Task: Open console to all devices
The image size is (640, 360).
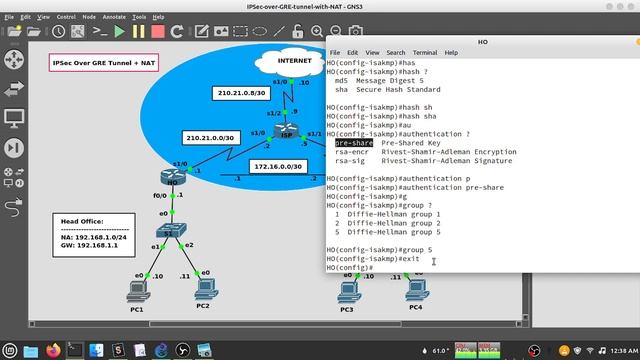Action: [x=100, y=31]
